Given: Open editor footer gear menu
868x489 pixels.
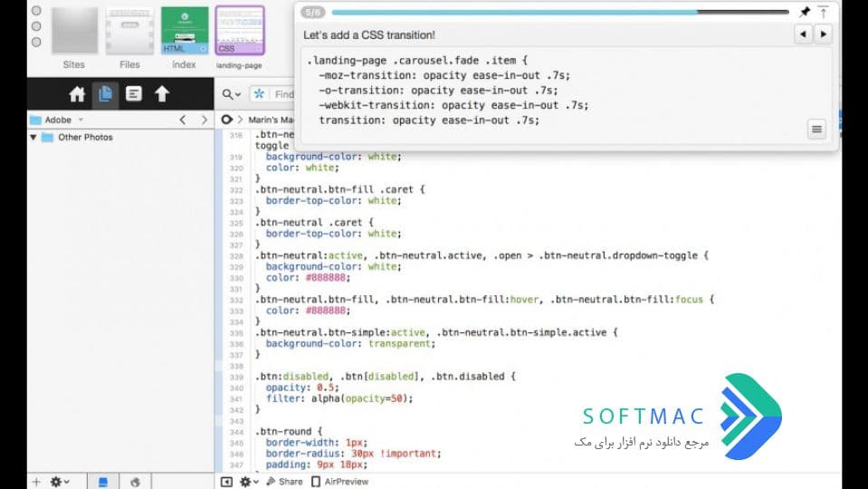Looking at the screenshot, I should [x=249, y=482].
